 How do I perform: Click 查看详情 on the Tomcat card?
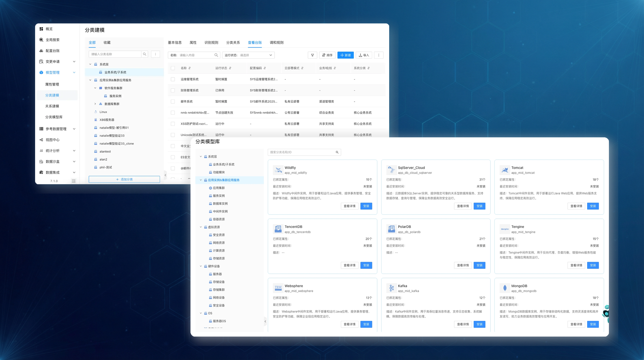tap(576, 206)
